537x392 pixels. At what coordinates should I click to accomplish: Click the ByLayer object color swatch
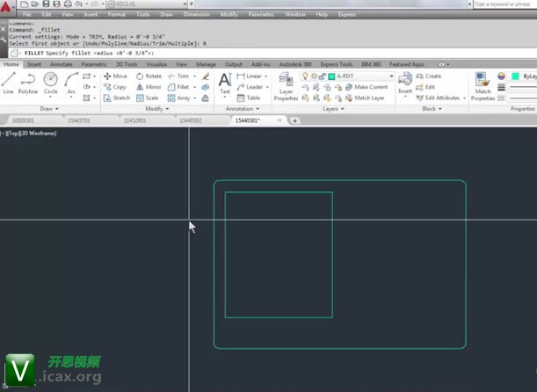click(x=514, y=76)
